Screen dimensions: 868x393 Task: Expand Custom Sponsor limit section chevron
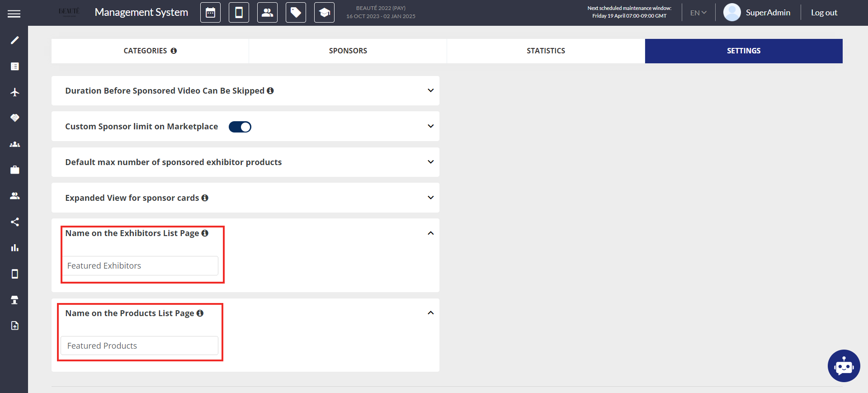[x=431, y=126]
